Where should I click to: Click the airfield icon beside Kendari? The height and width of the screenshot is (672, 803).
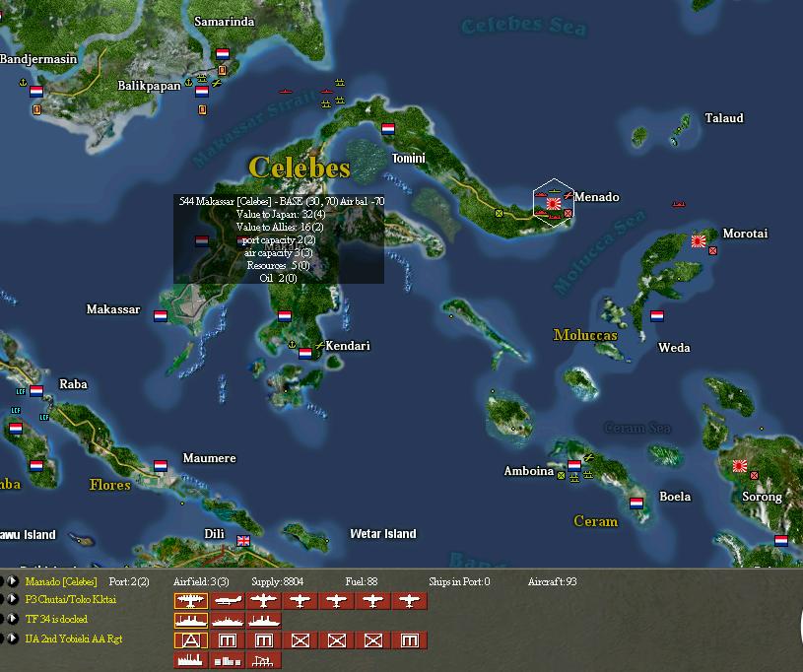[319, 345]
